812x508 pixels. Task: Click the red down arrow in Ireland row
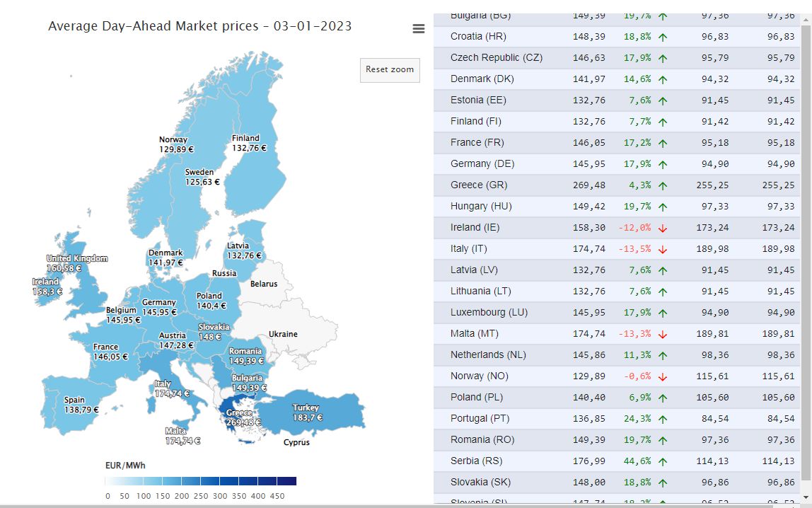click(663, 228)
